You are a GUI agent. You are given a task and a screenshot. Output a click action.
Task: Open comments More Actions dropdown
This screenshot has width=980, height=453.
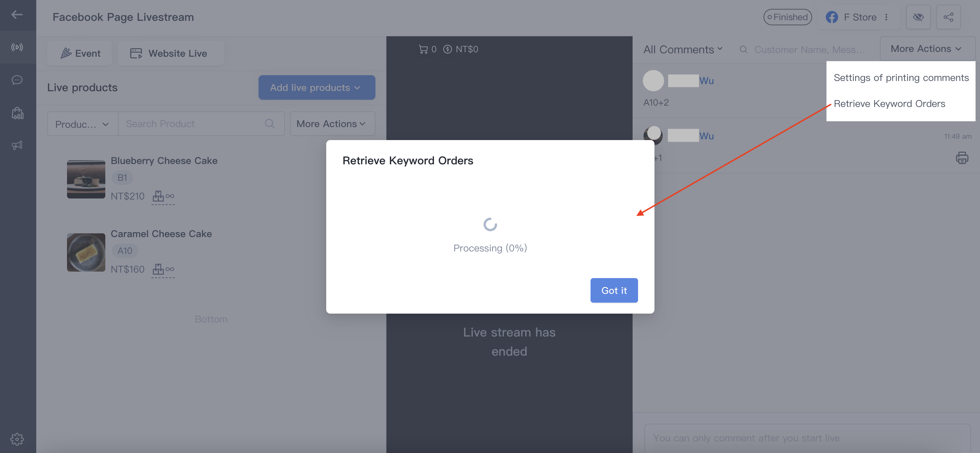pos(927,49)
